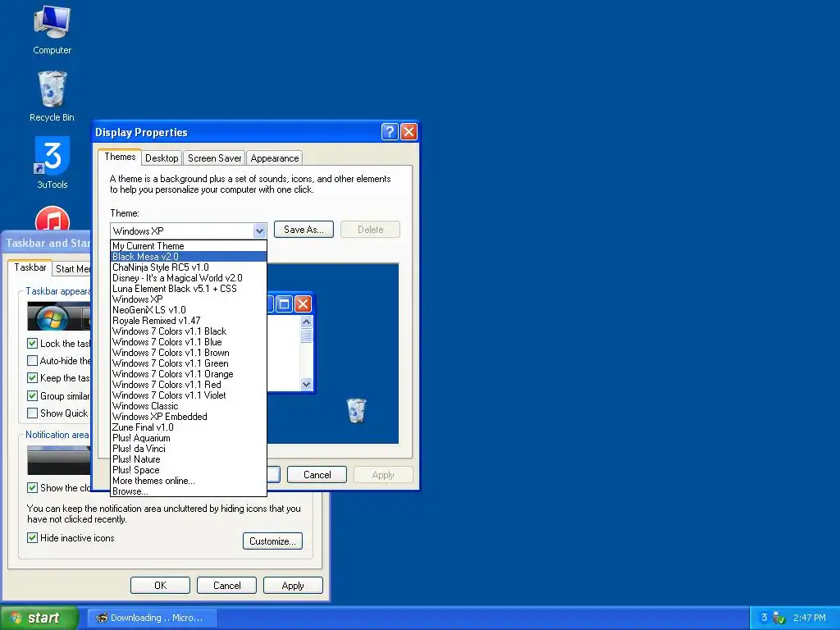Enable Auto-hide the taskbar checkbox

(x=32, y=361)
